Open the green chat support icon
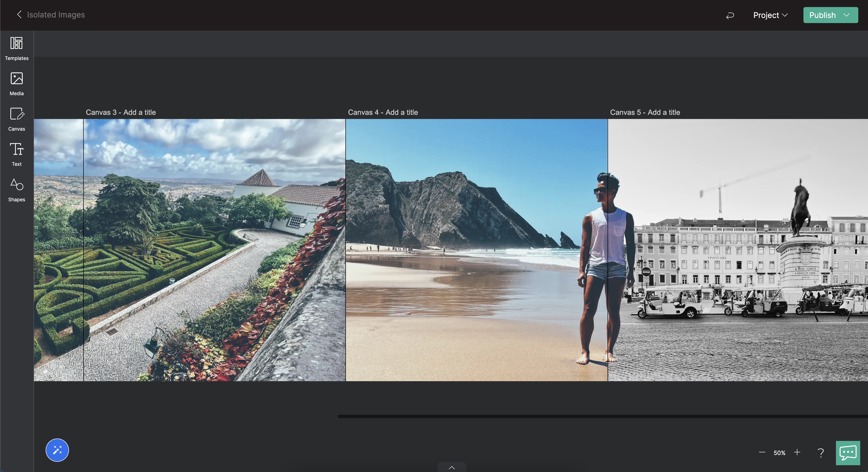The height and width of the screenshot is (472, 868). [x=848, y=452]
